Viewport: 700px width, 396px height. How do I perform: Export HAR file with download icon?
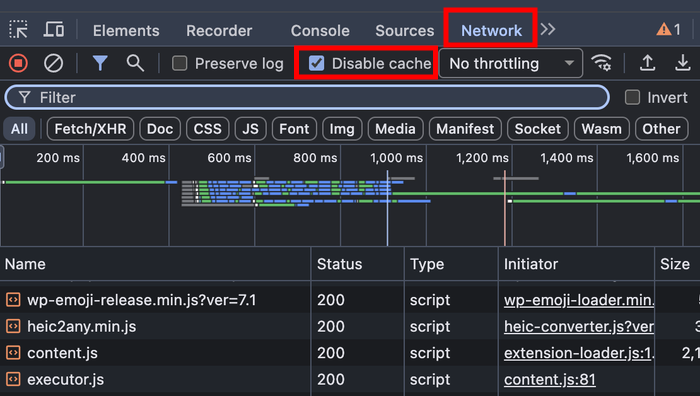683,63
